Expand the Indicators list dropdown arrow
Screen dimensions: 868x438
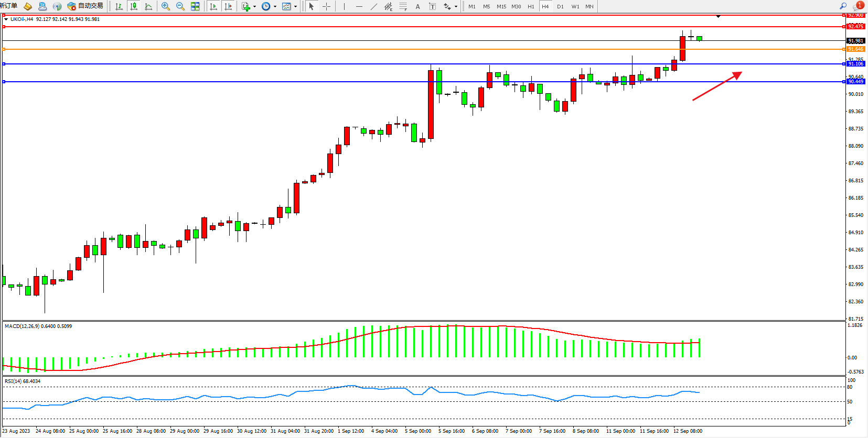coord(255,6)
